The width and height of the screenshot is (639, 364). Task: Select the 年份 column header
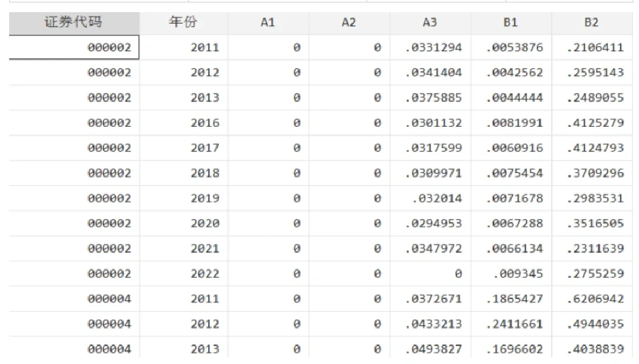[183, 23]
